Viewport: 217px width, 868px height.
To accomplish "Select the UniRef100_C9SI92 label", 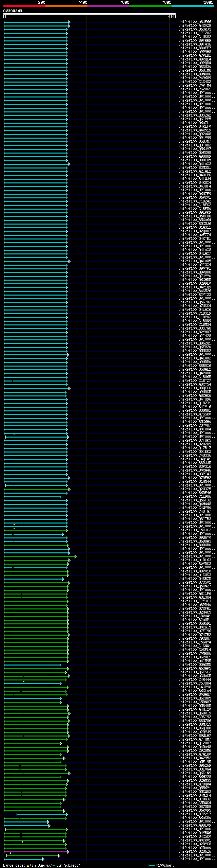I will pos(195,717).
